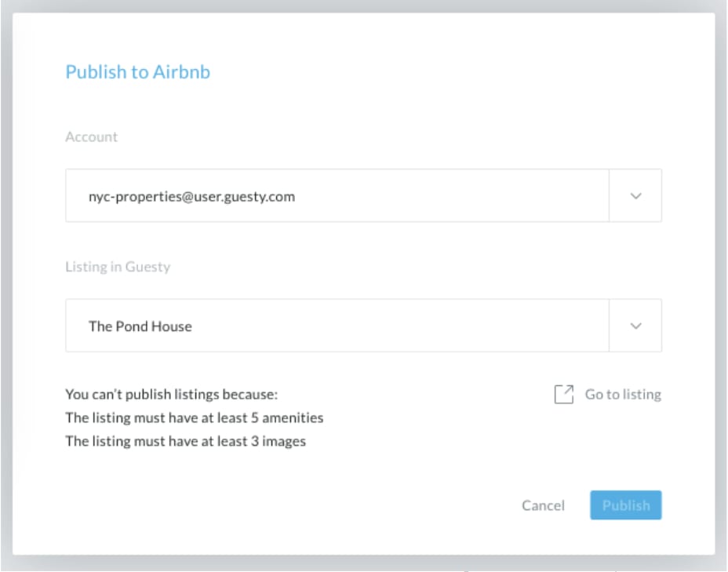Image resolution: width=728 pixels, height=572 pixels.
Task: Select the 3 images requirement message
Action: (186, 441)
